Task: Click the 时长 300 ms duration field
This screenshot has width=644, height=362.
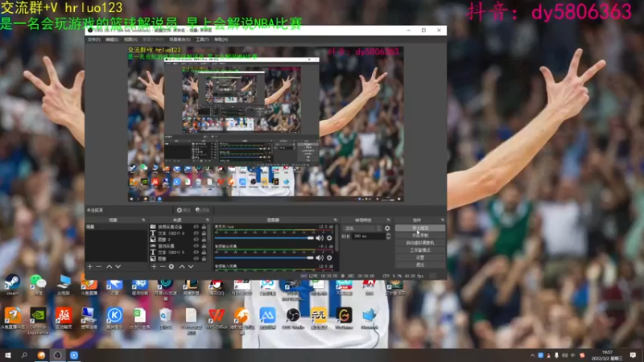Action: [369, 237]
